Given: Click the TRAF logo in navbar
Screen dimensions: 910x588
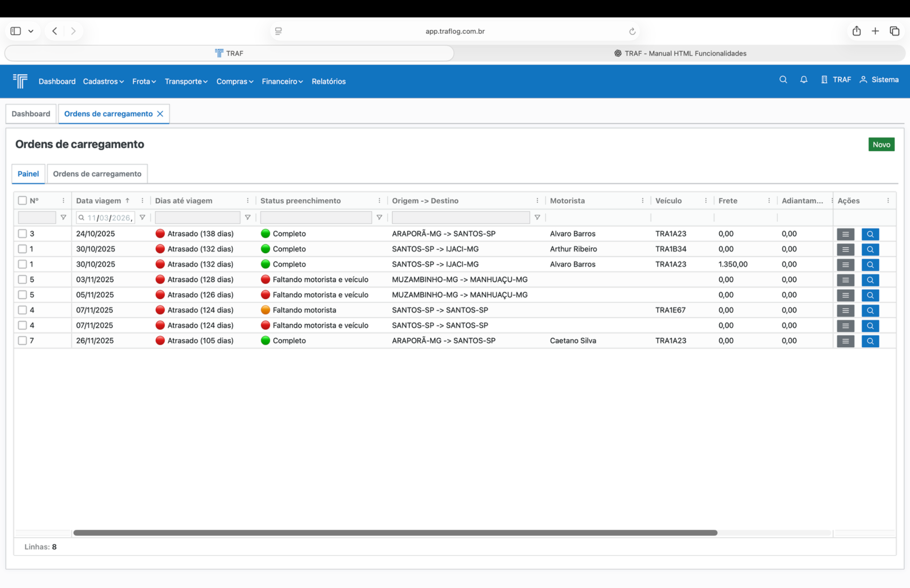Looking at the screenshot, I should pyautogui.click(x=20, y=81).
